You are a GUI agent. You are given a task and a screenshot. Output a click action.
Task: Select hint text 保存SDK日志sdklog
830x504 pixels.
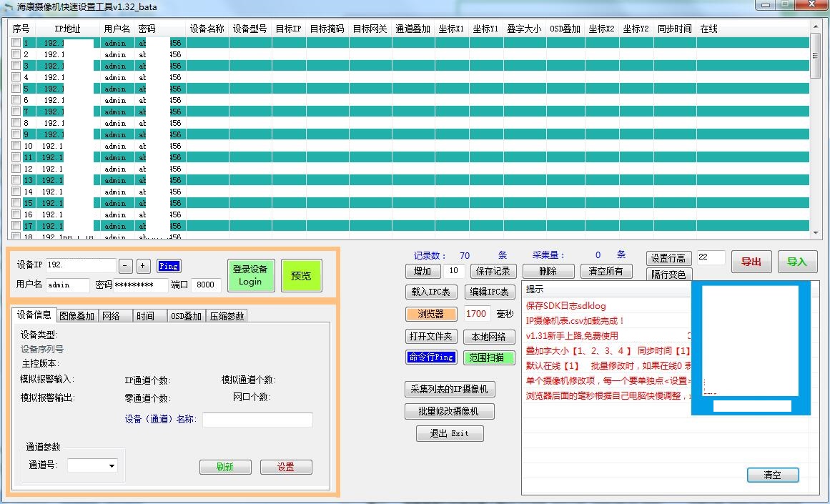566,305
